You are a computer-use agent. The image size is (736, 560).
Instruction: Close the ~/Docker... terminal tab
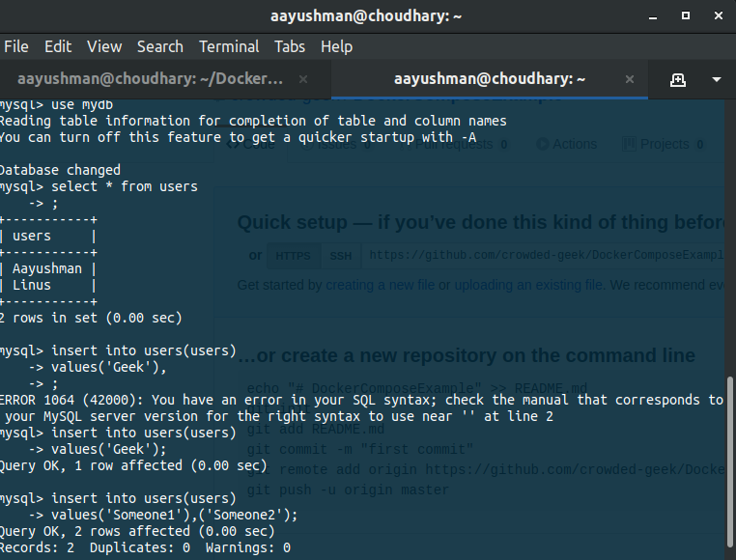click(303, 79)
